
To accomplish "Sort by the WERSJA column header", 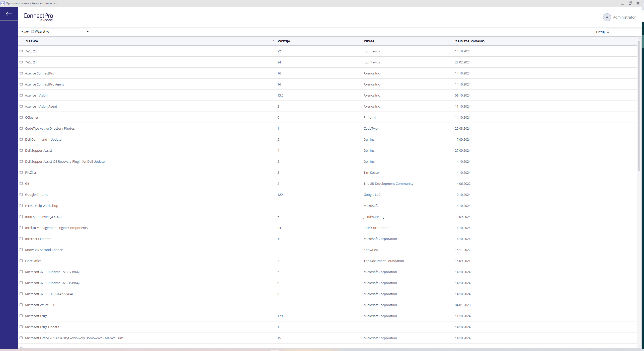I will (284, 41).
